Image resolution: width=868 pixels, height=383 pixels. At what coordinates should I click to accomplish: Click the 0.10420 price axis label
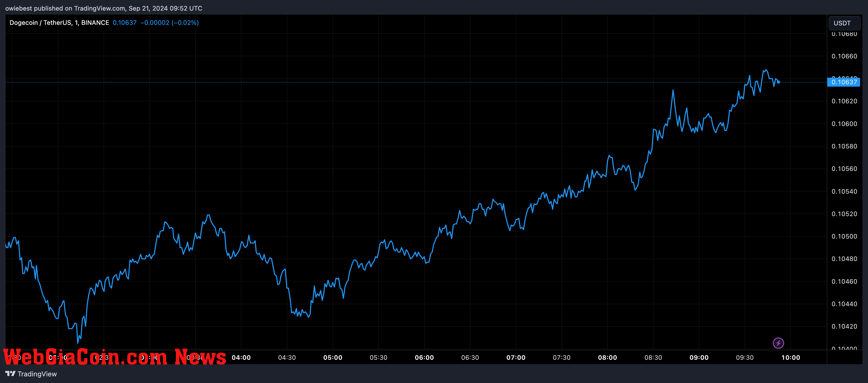pyautogui.click(x=844, y=326)
